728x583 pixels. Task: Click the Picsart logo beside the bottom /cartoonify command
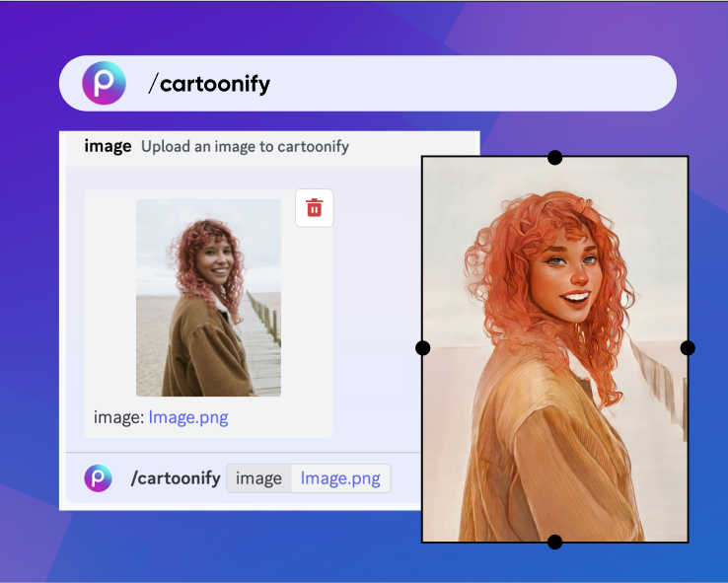pos(98,478)
